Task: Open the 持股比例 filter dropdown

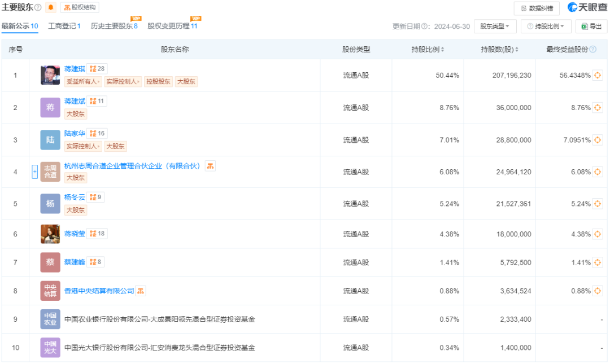Action: pyautogui.click(x=546, y=26)
